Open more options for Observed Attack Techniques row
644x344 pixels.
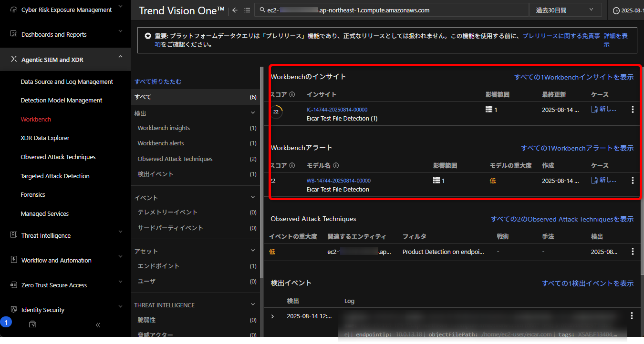(633, 252)
